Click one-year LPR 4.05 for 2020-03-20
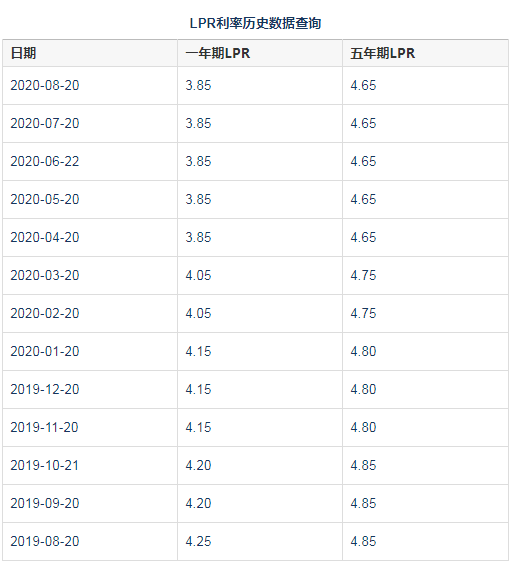The image size is (510, 561). (198, 275)
